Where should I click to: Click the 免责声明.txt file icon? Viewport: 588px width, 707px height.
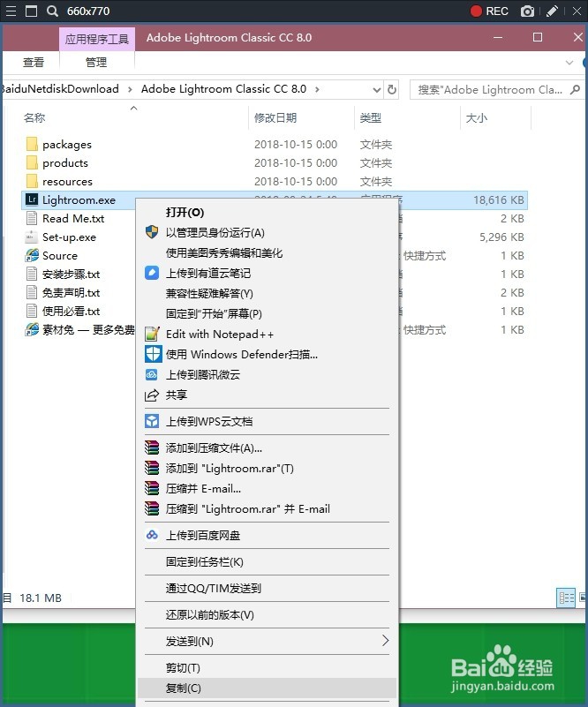[32, 292]
